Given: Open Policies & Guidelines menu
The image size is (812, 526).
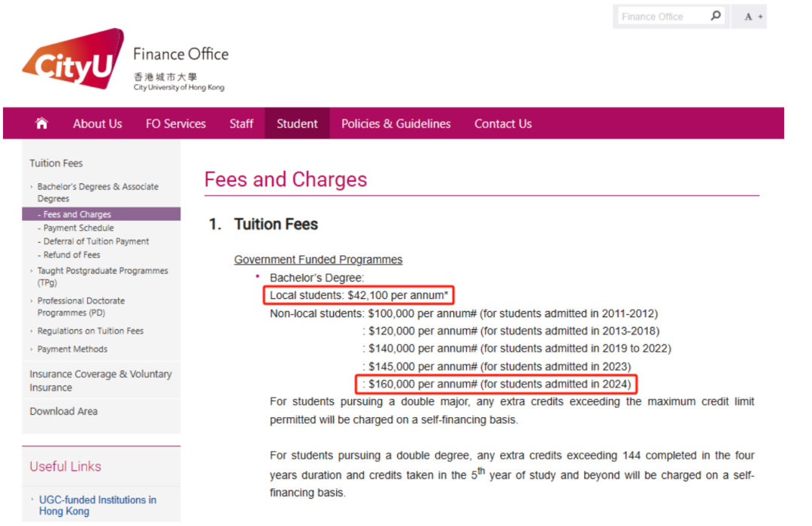Looking at the screenshot, I should [x=396, y=124].
